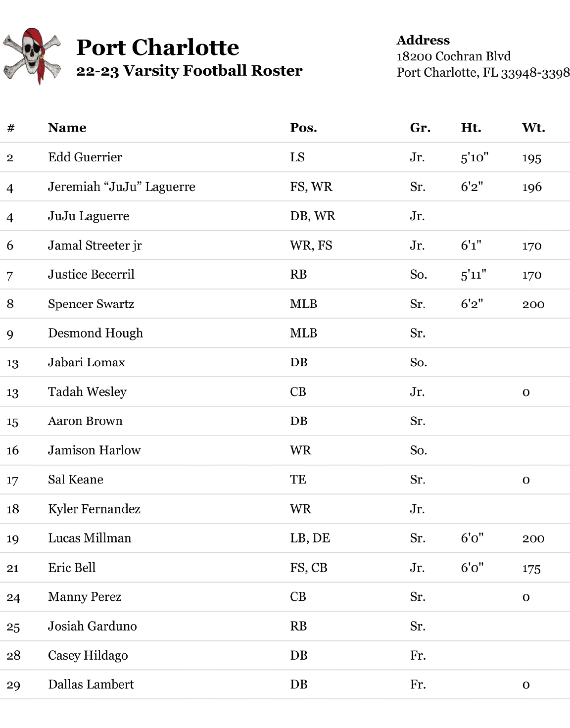Click the Ht. column header
Screen dimensions: 570x728
click(471, 128)
